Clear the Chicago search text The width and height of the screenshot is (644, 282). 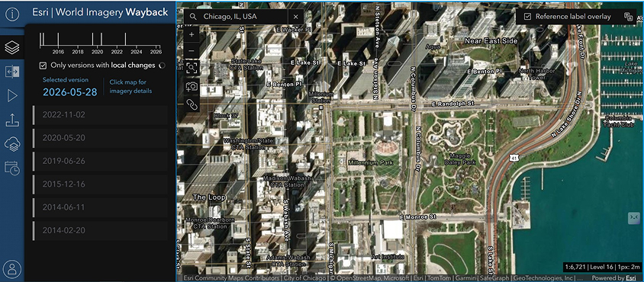click(x=296, y=17)
